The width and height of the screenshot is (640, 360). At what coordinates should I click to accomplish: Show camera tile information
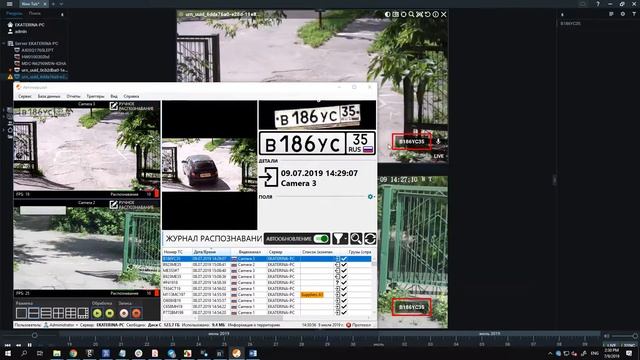click(x=436, y=14)
